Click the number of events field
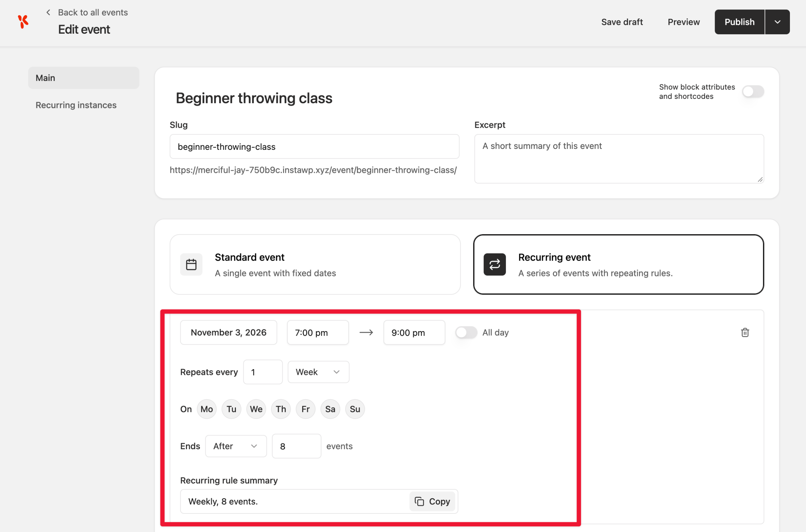Image resolution: width=806 pixels, height=532 pixels. point(297,446)
